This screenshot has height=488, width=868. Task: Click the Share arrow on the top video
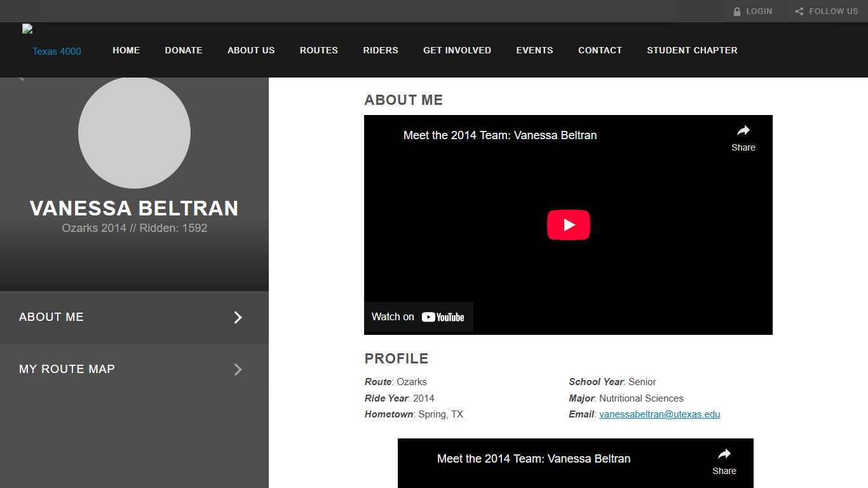743,130
